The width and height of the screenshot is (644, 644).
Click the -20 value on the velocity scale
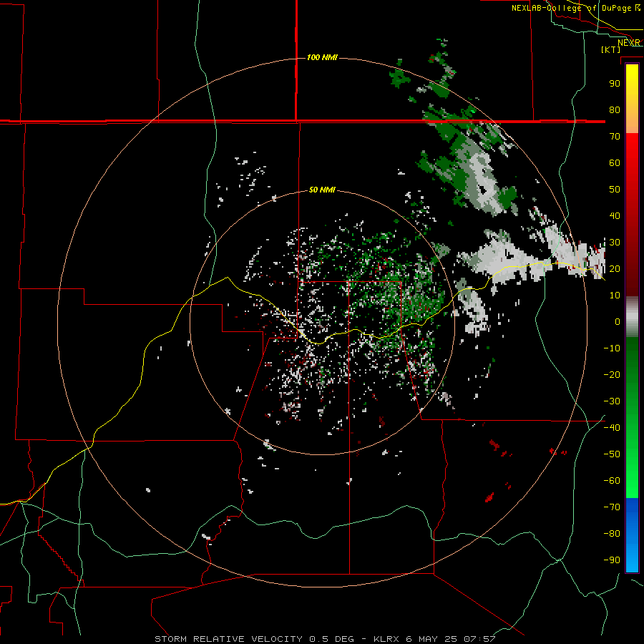(x=612, y=374)
